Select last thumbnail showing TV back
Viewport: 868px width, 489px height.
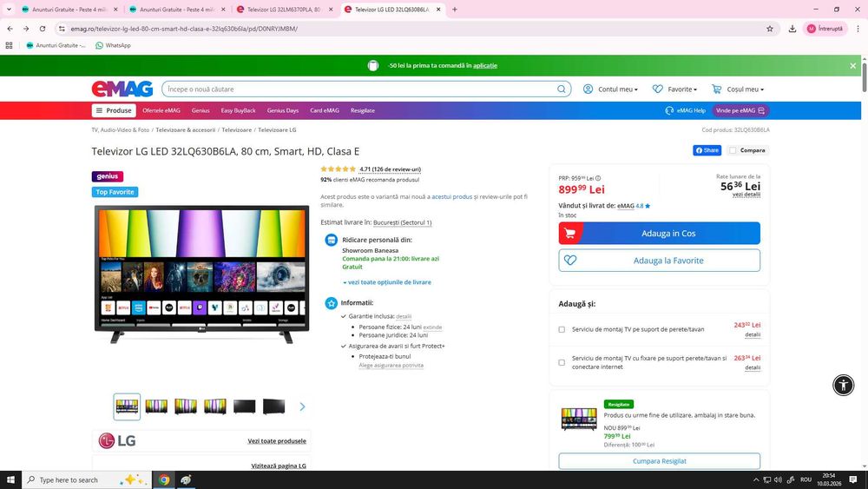[273, 406]
